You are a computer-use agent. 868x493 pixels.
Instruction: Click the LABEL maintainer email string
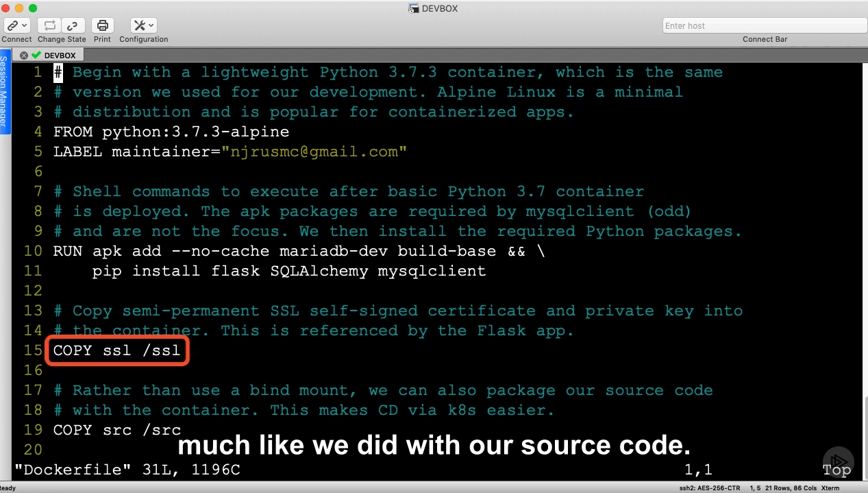[314, 152]
